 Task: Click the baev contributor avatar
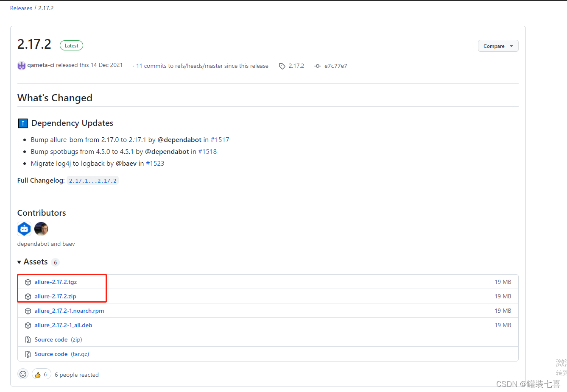click(41, 229)
